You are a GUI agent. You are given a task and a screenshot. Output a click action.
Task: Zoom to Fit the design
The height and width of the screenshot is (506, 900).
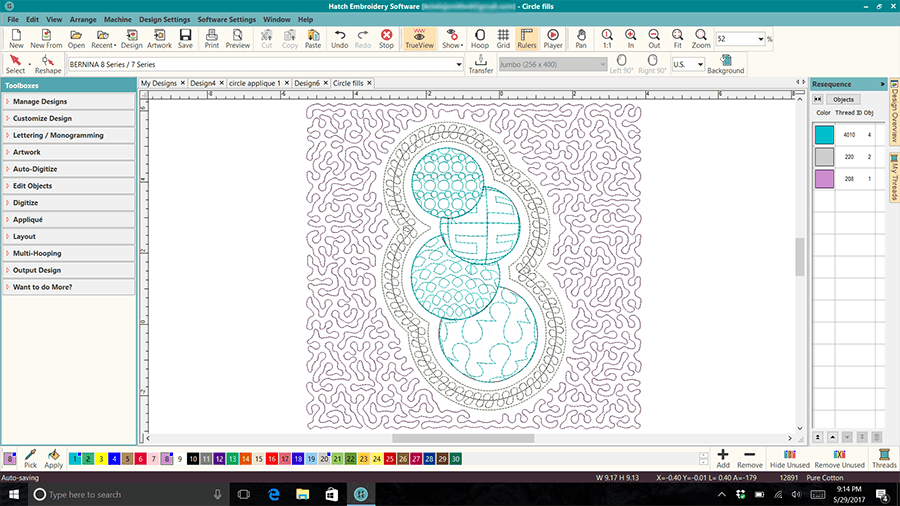[677, 39]
